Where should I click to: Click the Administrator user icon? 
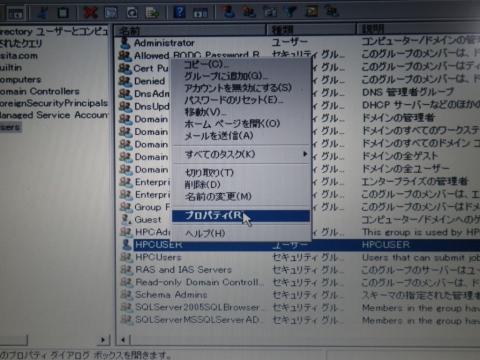point(125,43)
